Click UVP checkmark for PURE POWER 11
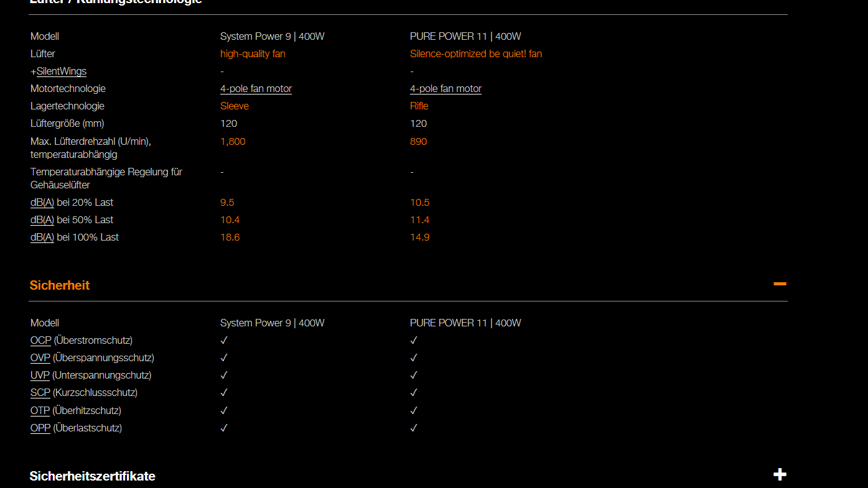868x488 pixels. pyautogui.click(x=414, y=375)
